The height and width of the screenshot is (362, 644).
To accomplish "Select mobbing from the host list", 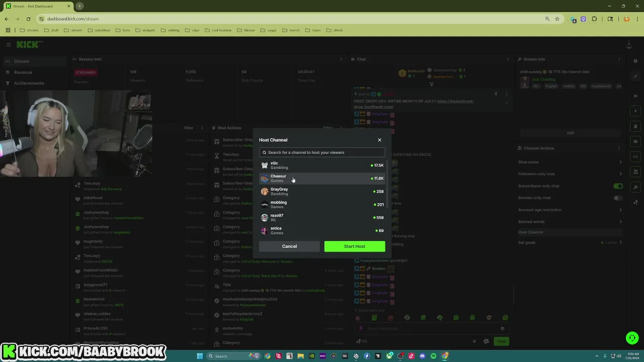I will [x=322, y=205].
